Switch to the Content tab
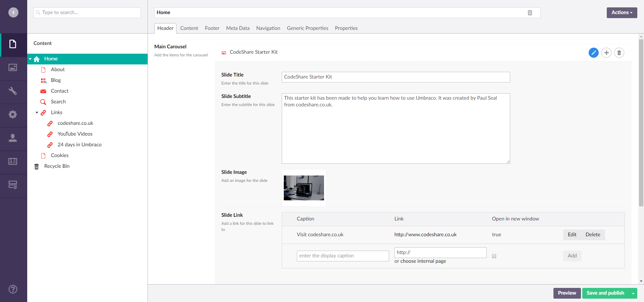This screenshot has width=644, height=302. 189,28
